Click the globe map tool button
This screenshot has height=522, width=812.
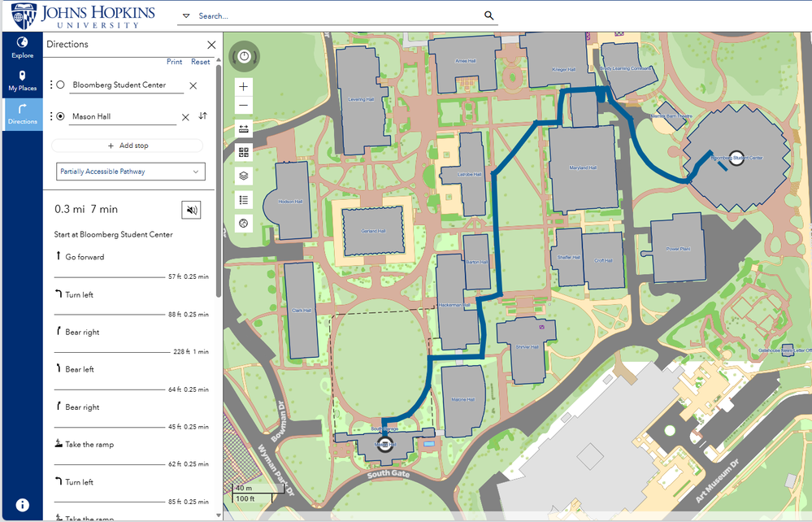coord(244,224)
